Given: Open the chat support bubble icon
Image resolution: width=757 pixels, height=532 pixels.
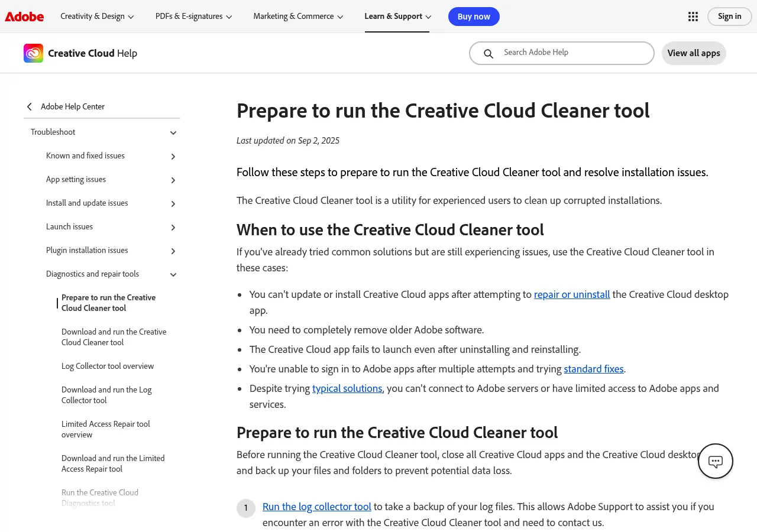Looking at the screenshot, I should (x=716, y=461).
